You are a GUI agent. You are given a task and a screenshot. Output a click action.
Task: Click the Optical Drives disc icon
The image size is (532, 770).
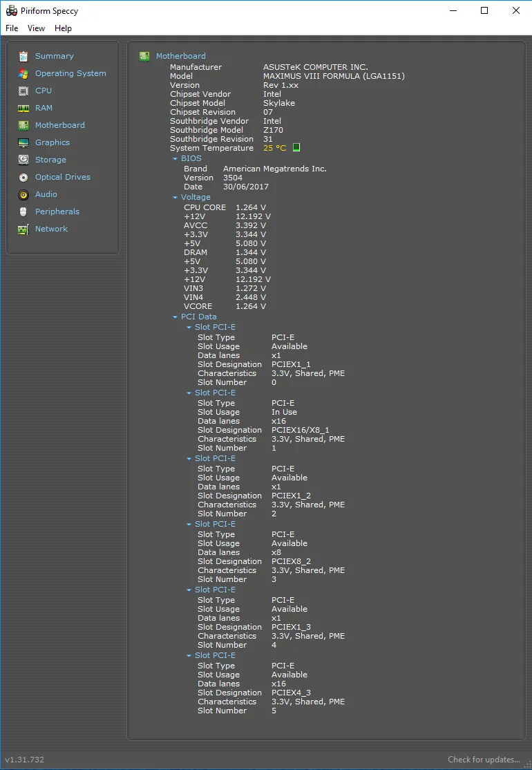23,177
